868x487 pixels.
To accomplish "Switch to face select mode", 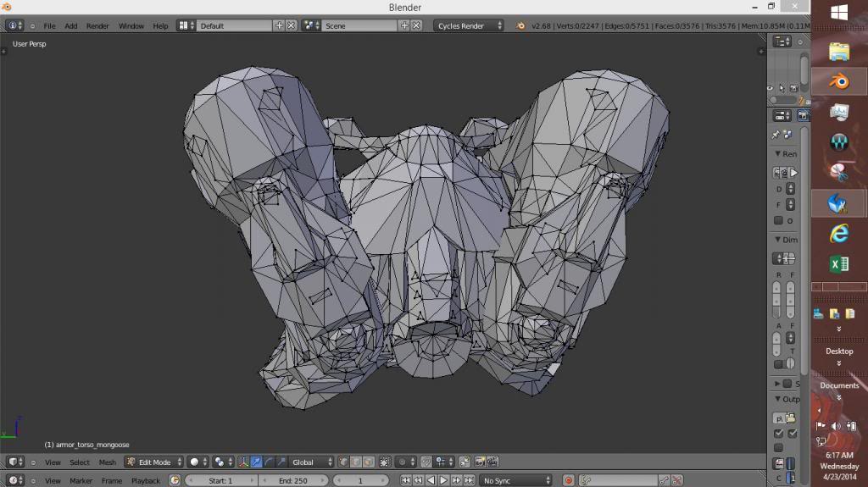I will (369, 462).
